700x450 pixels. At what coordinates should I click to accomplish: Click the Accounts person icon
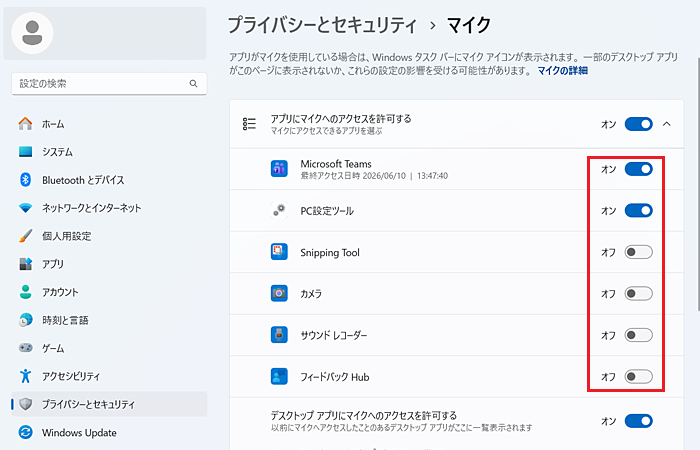pos(25,292)
